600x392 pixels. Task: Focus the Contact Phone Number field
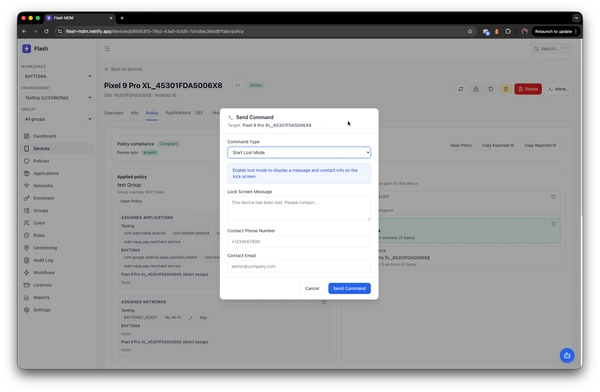point(299,242)
